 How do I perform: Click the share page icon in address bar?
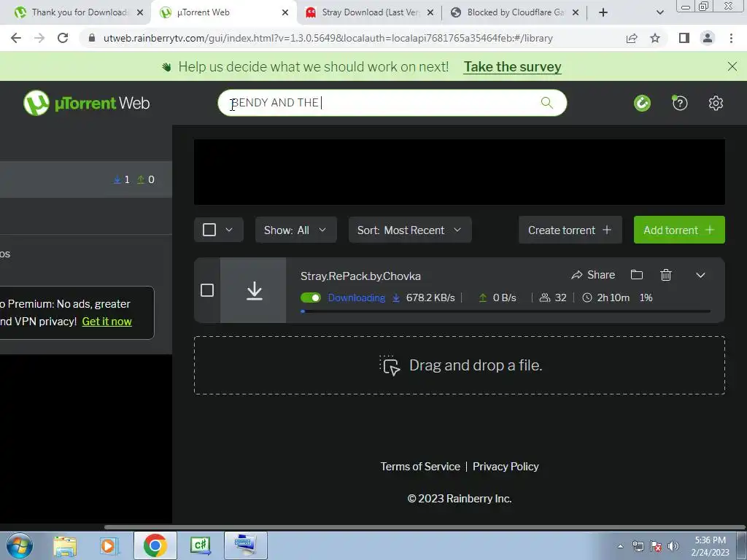pos(632,38)
